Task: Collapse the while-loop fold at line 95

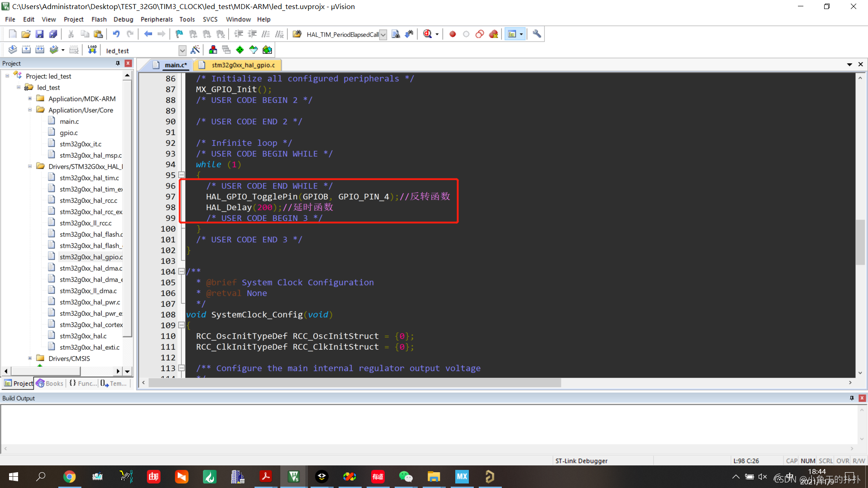Action: pyautogui.click(x=181, y=175)
